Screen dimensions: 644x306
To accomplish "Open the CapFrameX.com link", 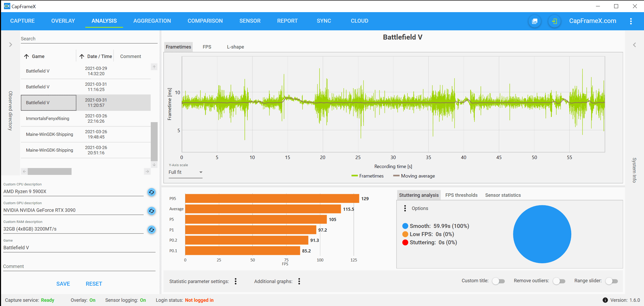I will [x=593, y=21].
